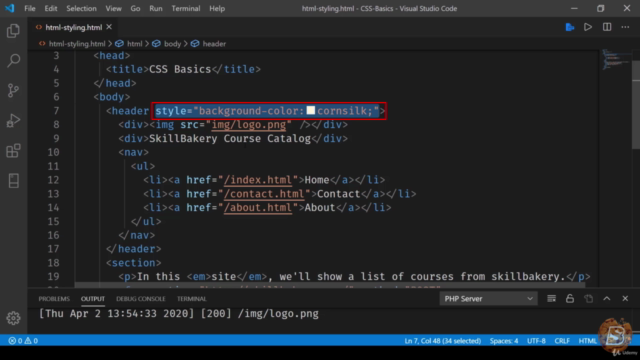
Task: Click the output log line /img/logo.png
Action: pos(179,314)
